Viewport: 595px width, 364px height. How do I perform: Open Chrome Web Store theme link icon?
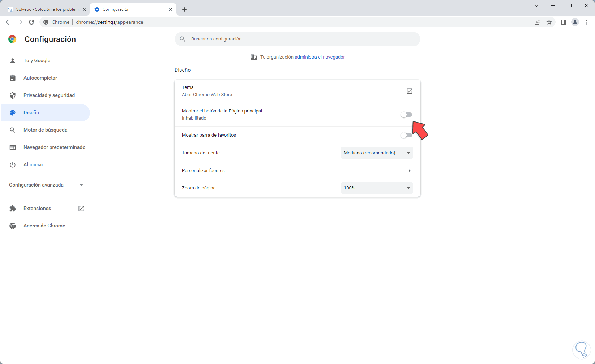[409, 91]
